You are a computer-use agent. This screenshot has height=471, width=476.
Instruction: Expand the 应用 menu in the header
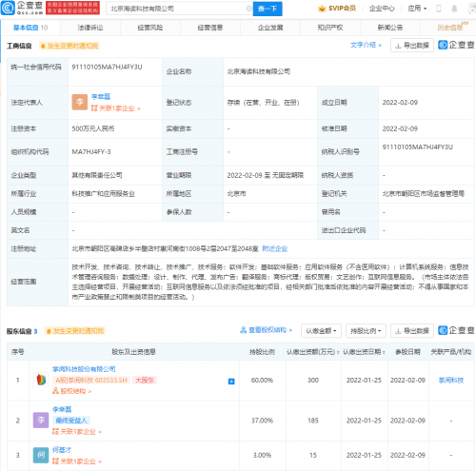pyautogui.click(x=417, y=9)
